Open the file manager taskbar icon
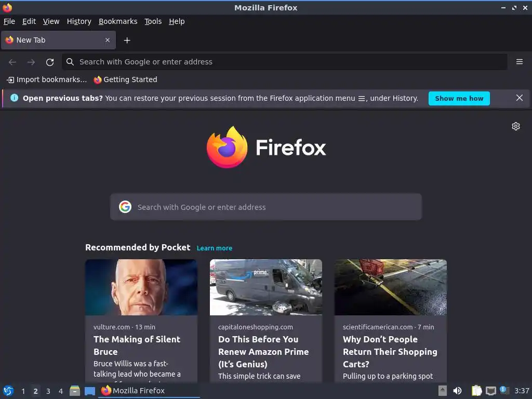 tap(75, 391)
